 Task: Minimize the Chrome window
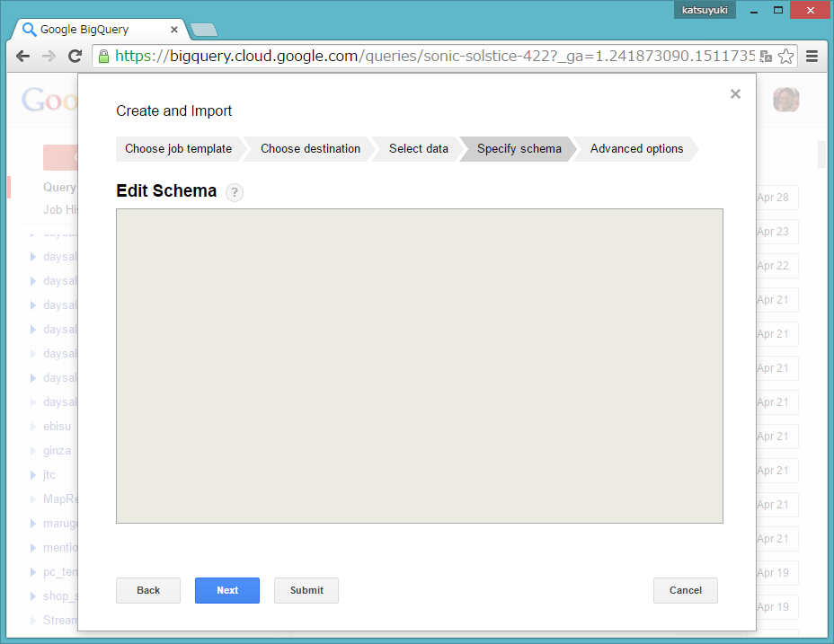(x=754, y=10)
